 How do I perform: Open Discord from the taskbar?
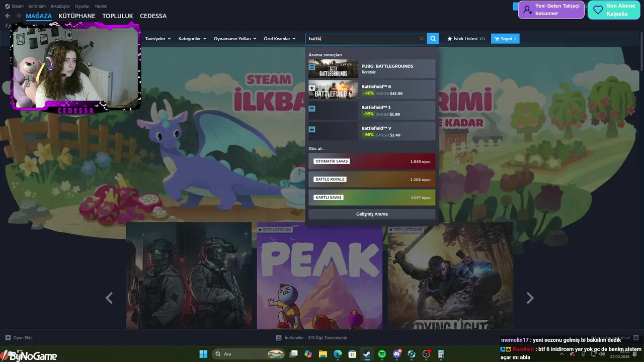(x=397, y=354)
